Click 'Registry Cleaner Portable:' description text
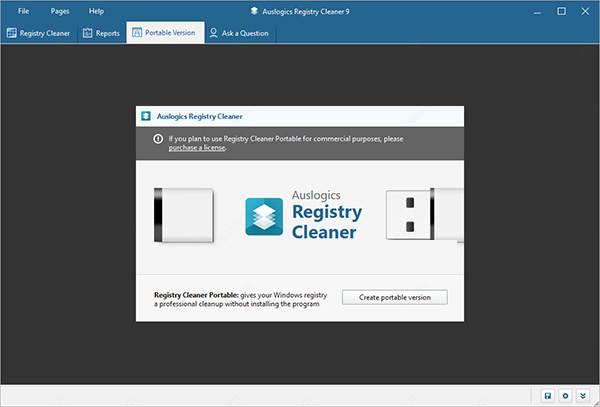Screen dimensions: 600x407 pos(241,300)
